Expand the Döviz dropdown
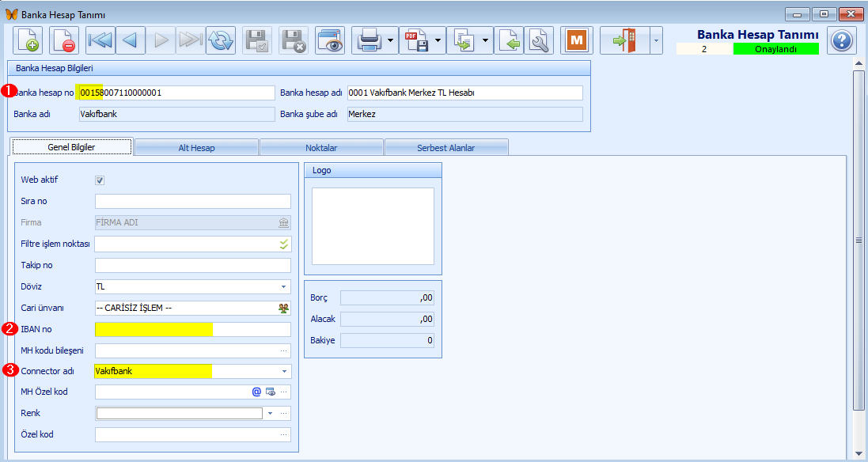This screenshot has width=868, height=462. point(283,286)
